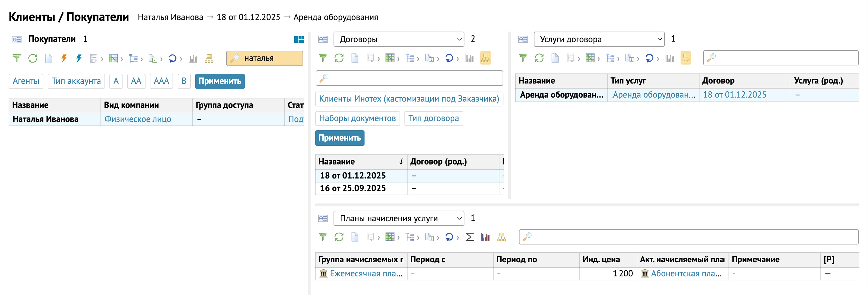Open the sum (Σ) icon in Планы начисления
Screen dimensions: 868x295
pyautogui.click(x=469, y=237)
